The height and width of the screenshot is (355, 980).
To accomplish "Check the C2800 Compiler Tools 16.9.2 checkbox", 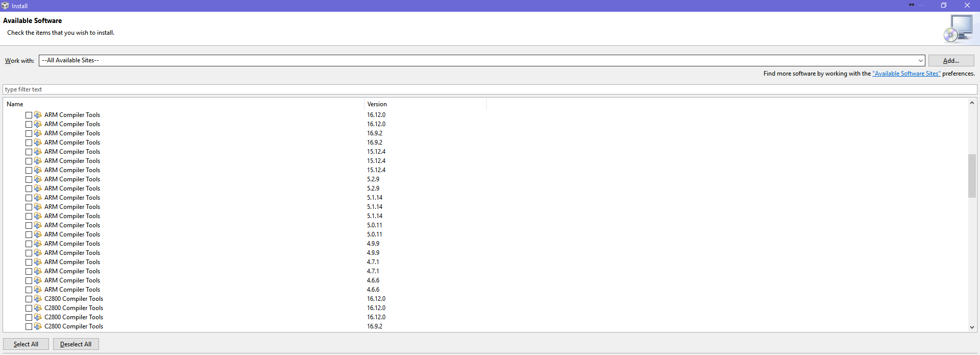I will 29,326.
